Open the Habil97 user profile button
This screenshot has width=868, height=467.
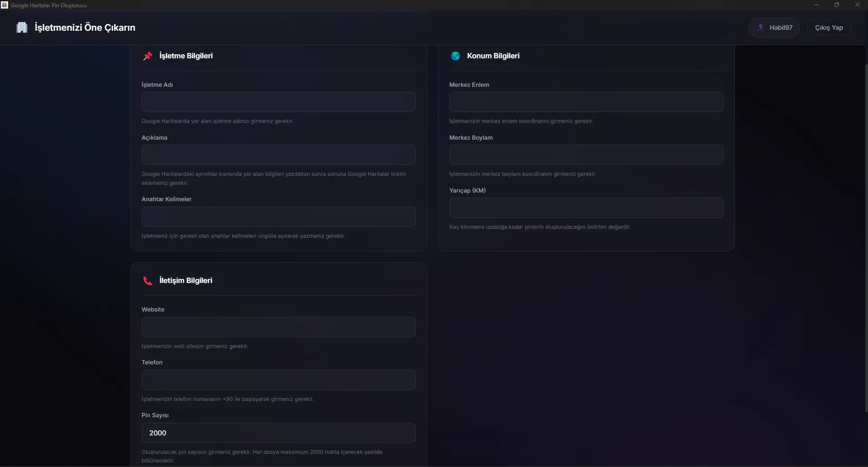coord(774,28)
